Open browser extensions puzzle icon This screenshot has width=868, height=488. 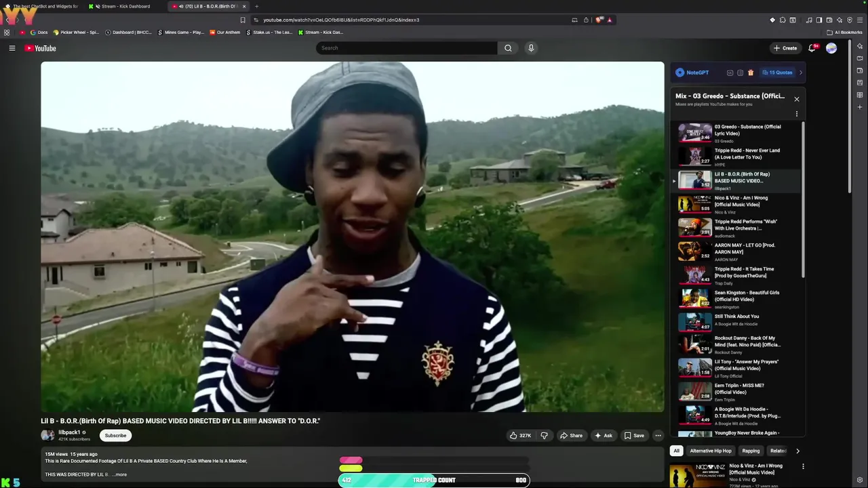(x=783, y=20)
